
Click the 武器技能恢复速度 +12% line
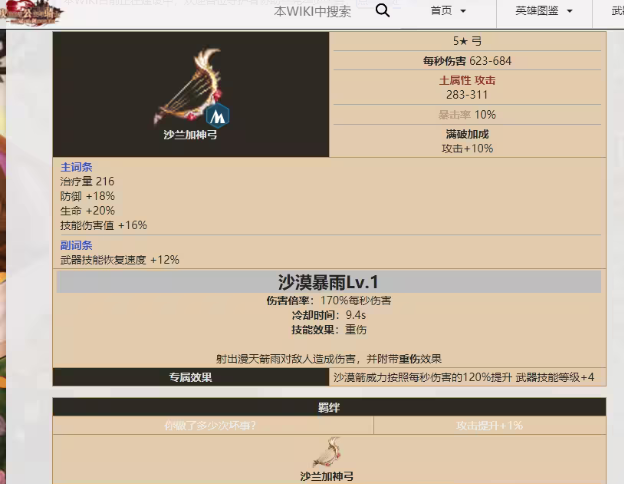coord(120,260)
